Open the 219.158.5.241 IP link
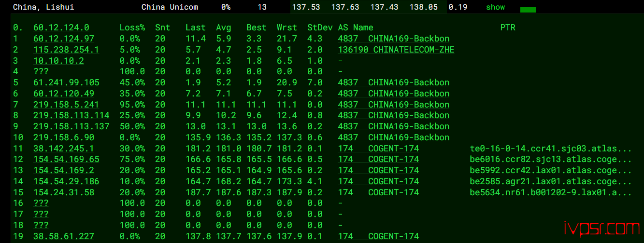The width and height of the screenshot is (644, 243). coord(66,105)
